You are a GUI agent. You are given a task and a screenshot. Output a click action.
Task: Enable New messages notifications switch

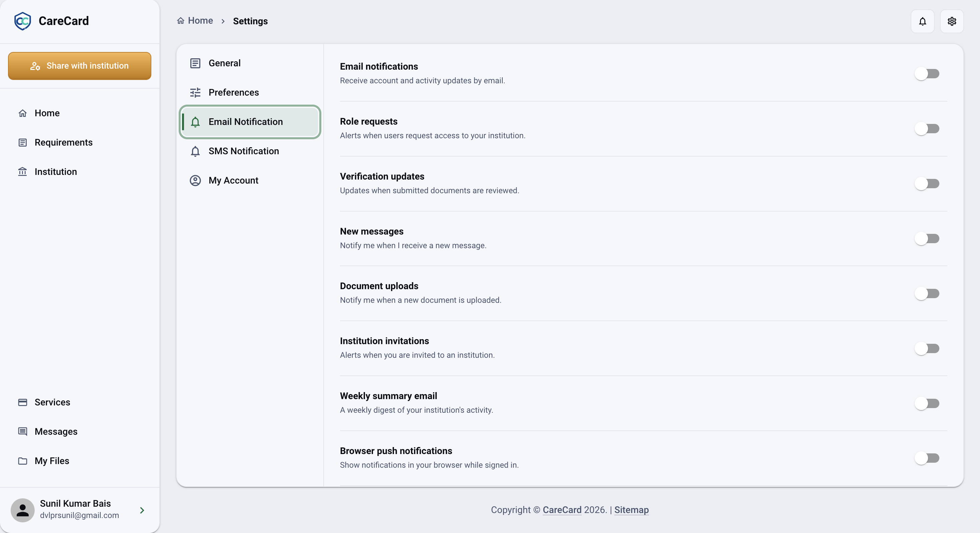pos(927,239)
